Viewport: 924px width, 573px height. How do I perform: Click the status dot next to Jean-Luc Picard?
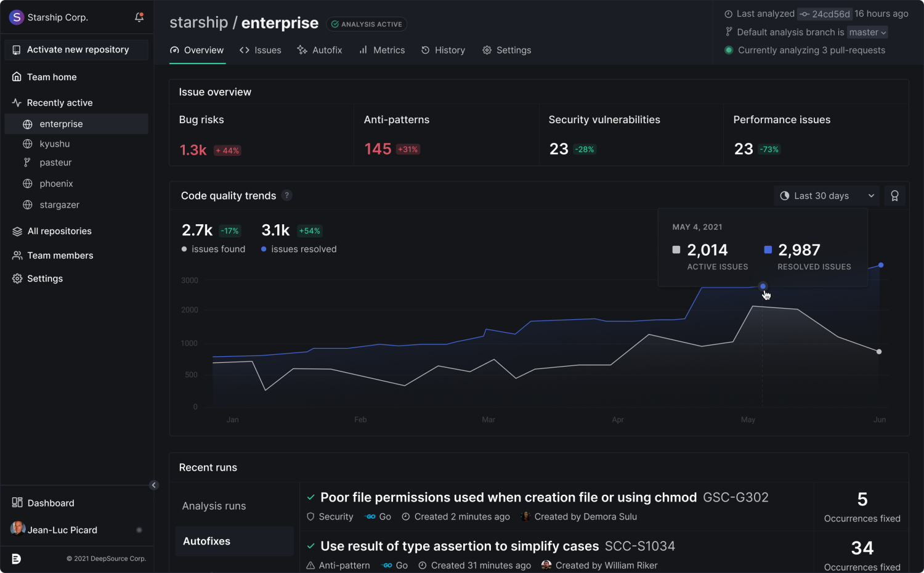pos(139,530)
